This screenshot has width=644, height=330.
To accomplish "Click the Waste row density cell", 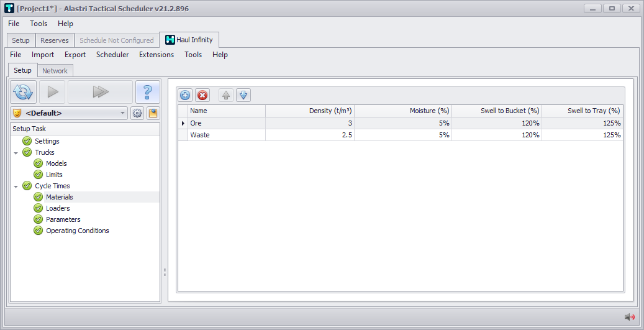I will coord(309,135).
